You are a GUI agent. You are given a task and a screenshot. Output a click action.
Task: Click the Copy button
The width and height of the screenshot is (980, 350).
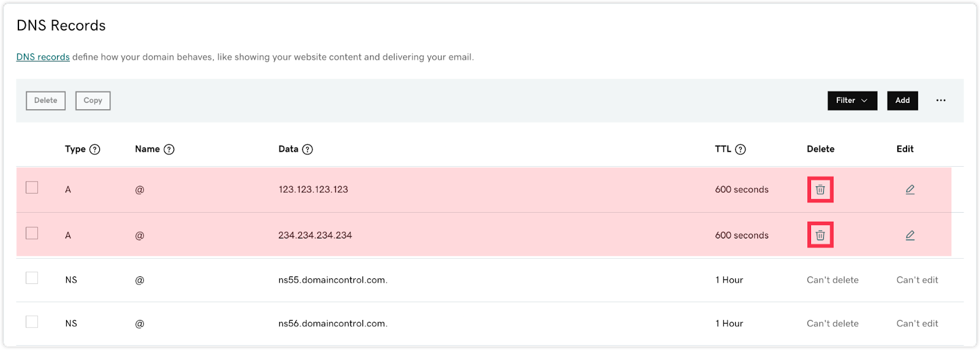pyautogui.click(x=93, y=101)
